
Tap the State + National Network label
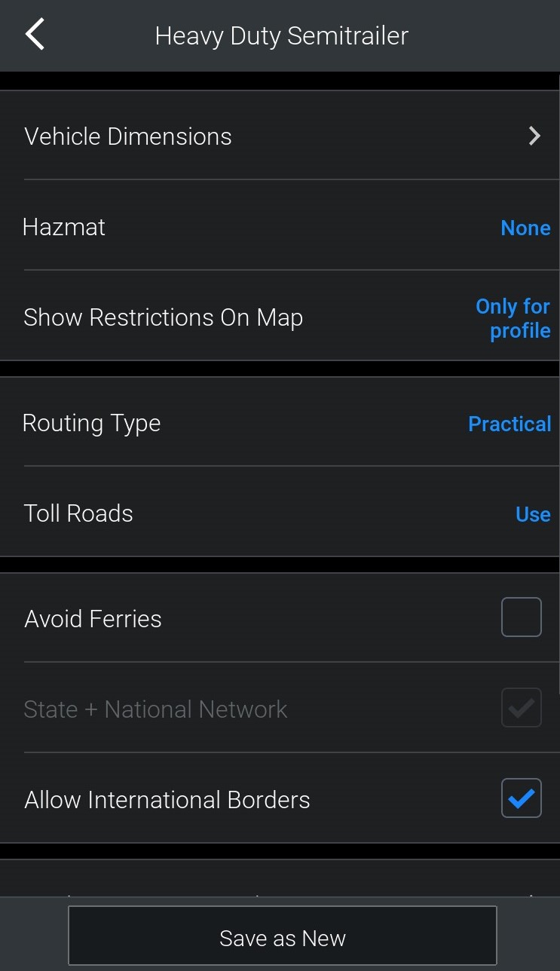click(x=155, y=709)
